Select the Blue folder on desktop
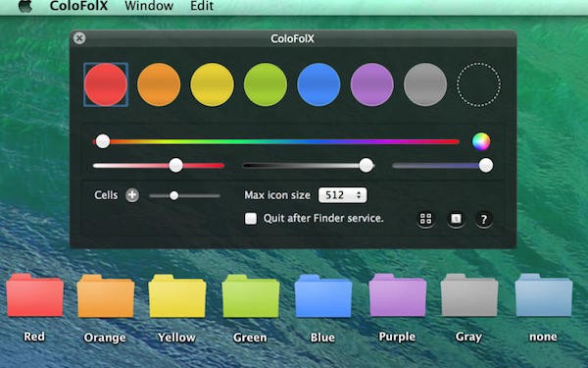Viewport: 588px width, 368px height. pyautogui.click(x=322, y=296)
